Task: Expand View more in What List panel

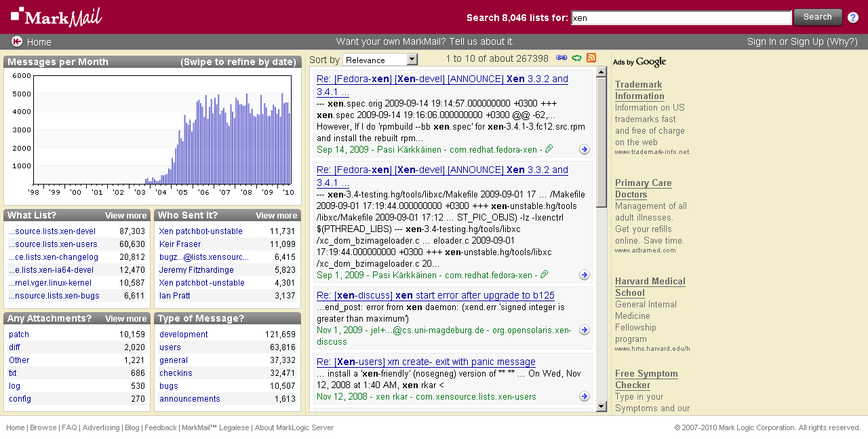Action: (125, 216)
